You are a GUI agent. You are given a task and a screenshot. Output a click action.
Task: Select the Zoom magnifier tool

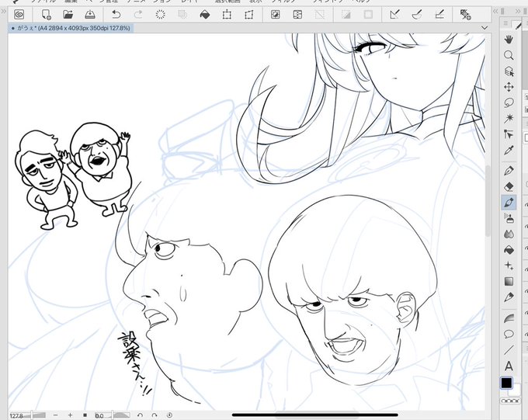509,55
